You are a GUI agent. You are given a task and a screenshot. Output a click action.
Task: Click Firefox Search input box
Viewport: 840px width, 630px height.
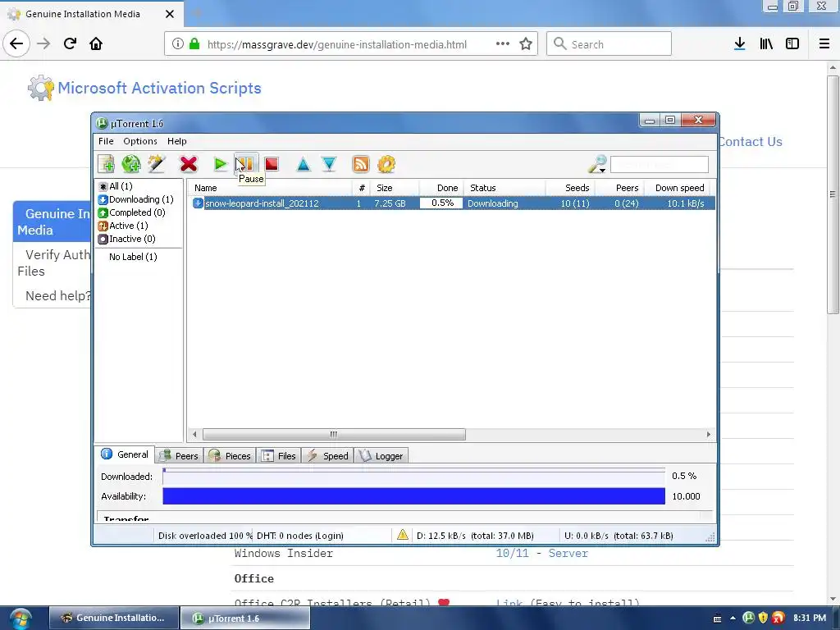tap(609, 44)
